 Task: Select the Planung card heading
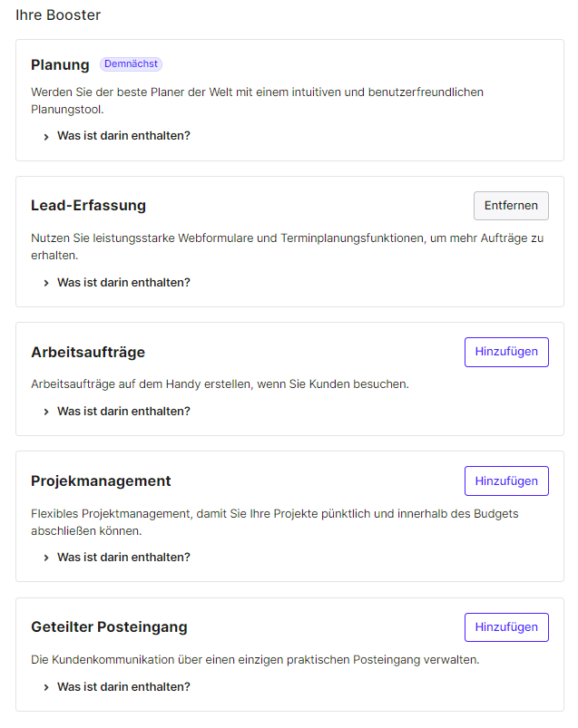tap(60, 65)
